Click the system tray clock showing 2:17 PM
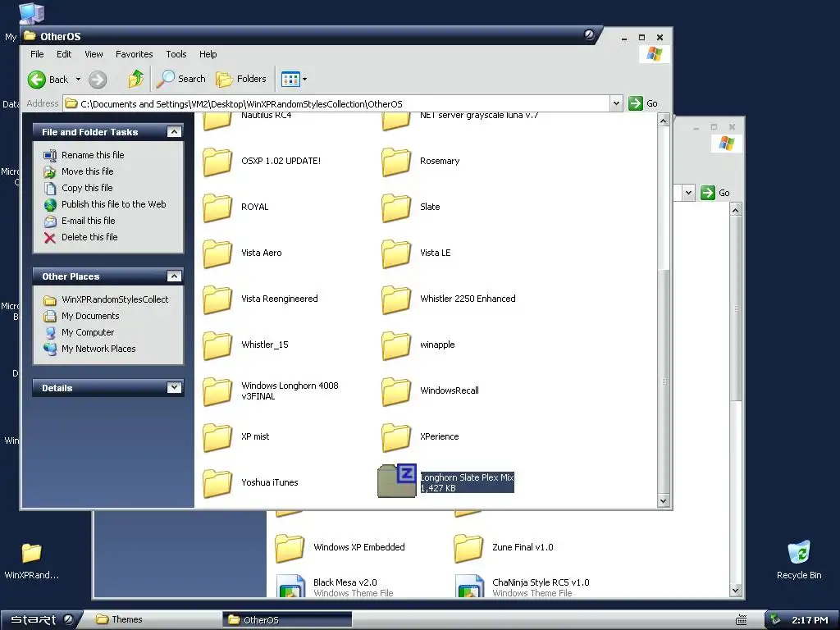The height and width of the screenshot is (630, 840). (x=810, y=620)
